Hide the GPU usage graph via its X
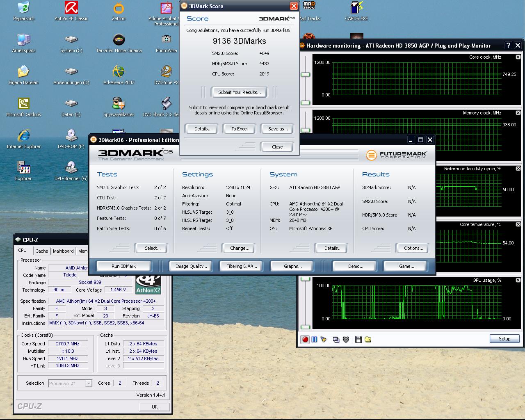Viewport: 525px width, 420px height. [518, 280]
